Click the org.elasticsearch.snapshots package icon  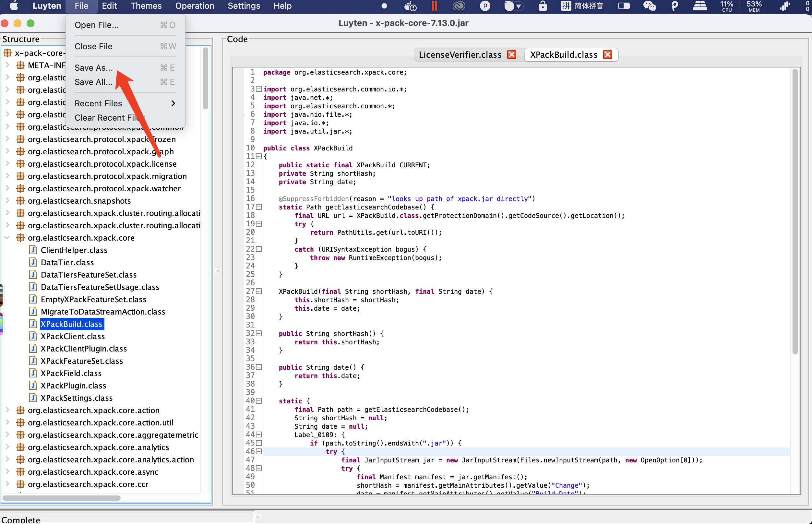20,201
